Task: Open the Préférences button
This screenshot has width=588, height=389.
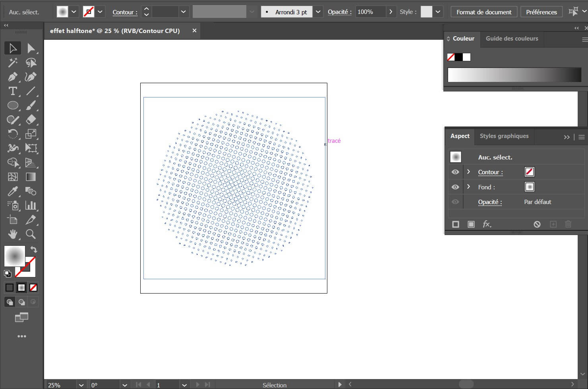Action: 542,12
